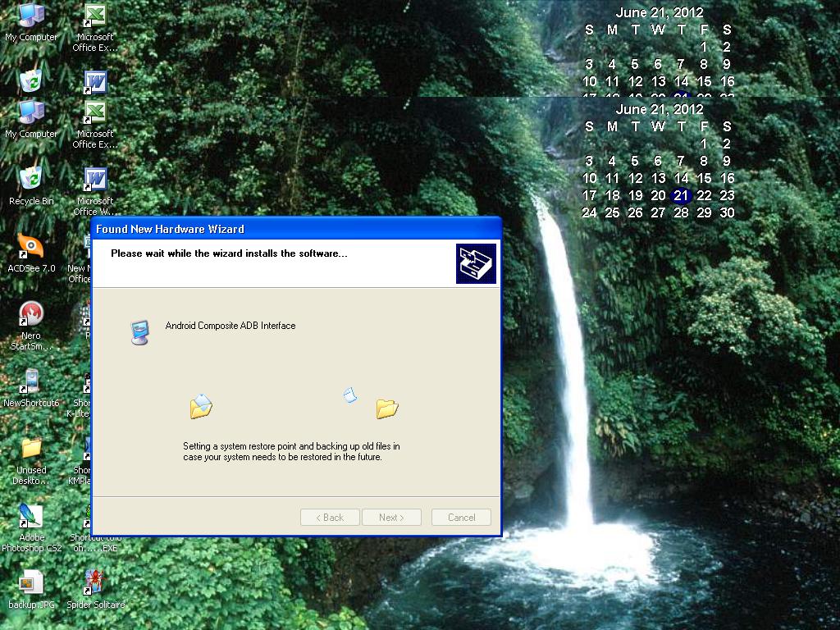840x630 pixels.
Task: Click the Found New Hardware Wizard title bar
Action: 296,229
